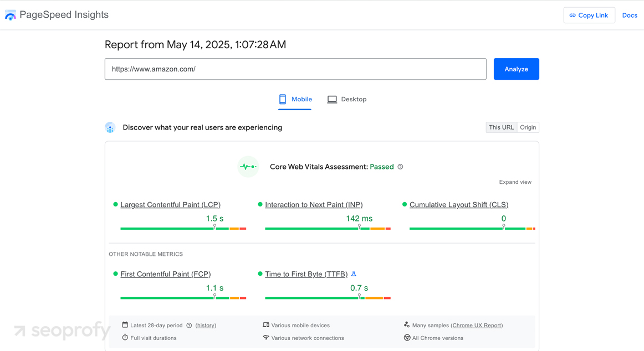Click green status dot beside CLS
This screenshot has height=351, width=644.
(x=405, y=204)
